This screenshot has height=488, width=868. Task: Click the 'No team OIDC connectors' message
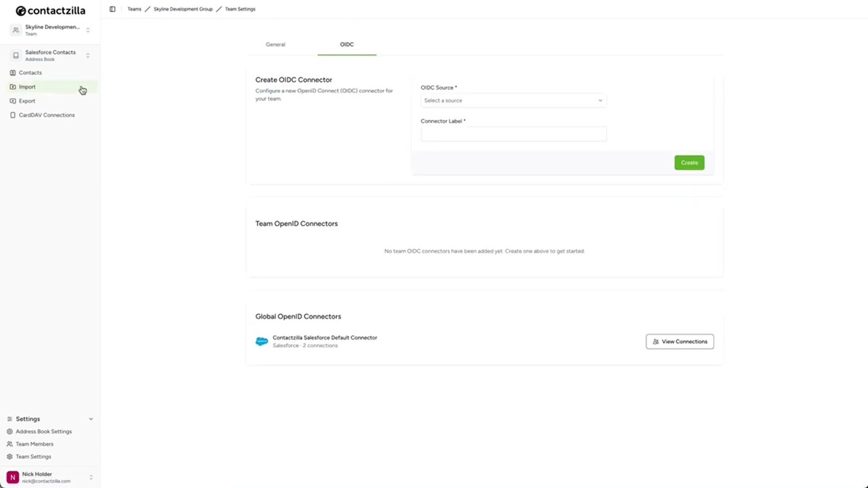(484, 251)
